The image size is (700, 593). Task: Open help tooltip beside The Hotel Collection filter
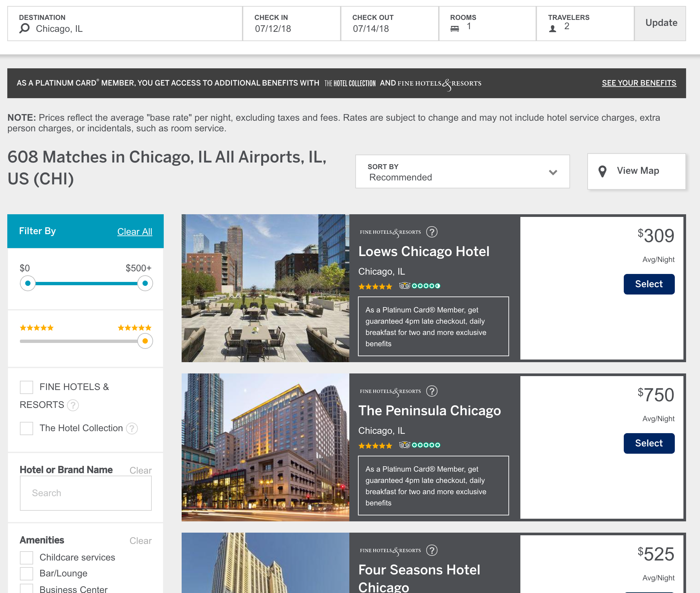tap(132, 428)
